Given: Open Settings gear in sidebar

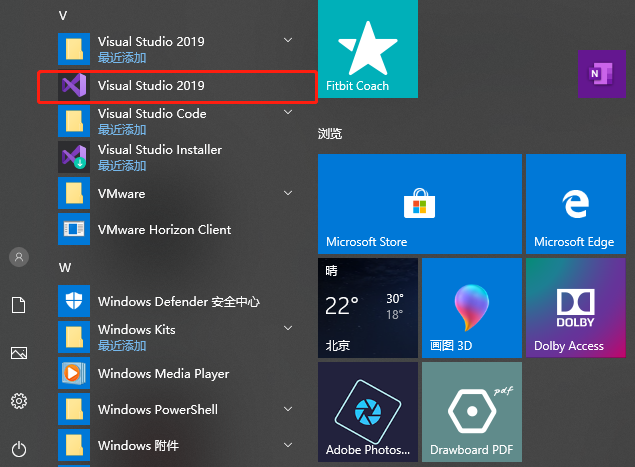Looking at the screenshot, I should point(19,401).
